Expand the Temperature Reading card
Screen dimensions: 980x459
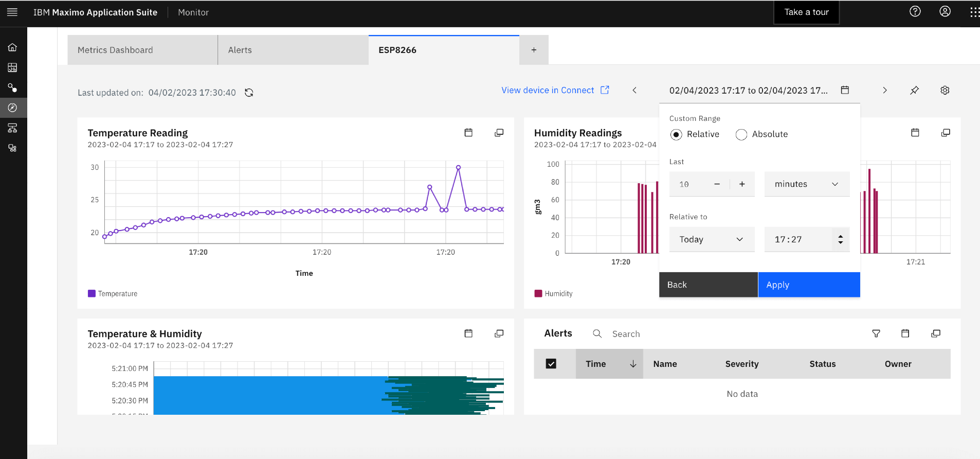point(499,133)
